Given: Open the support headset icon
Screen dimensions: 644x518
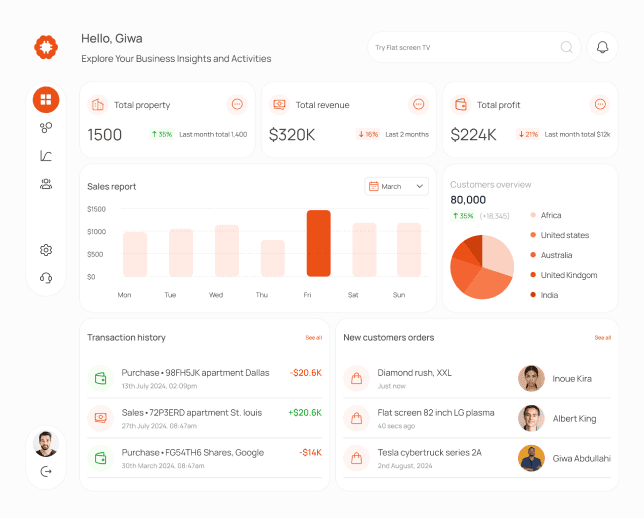Looking at the screenshot, I should pos(46,278).
